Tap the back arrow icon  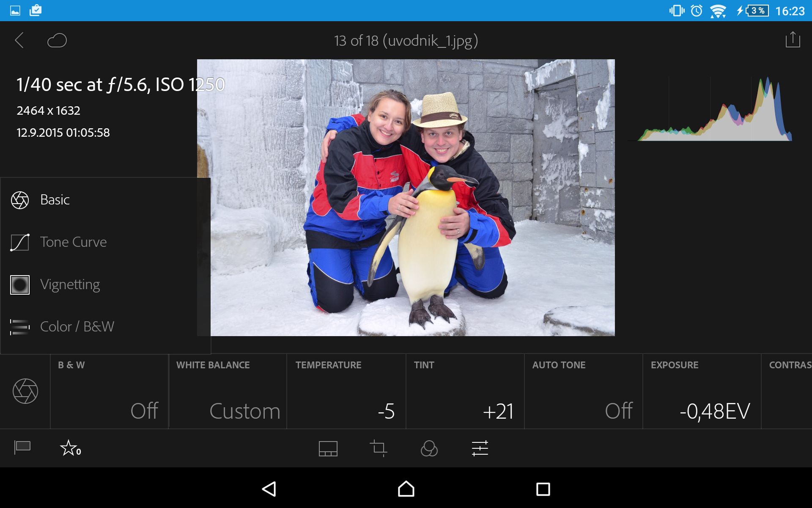19,41
